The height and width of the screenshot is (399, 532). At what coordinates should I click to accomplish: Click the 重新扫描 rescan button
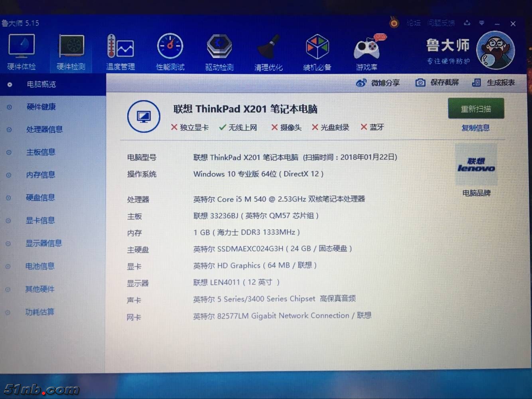[476, 109]
